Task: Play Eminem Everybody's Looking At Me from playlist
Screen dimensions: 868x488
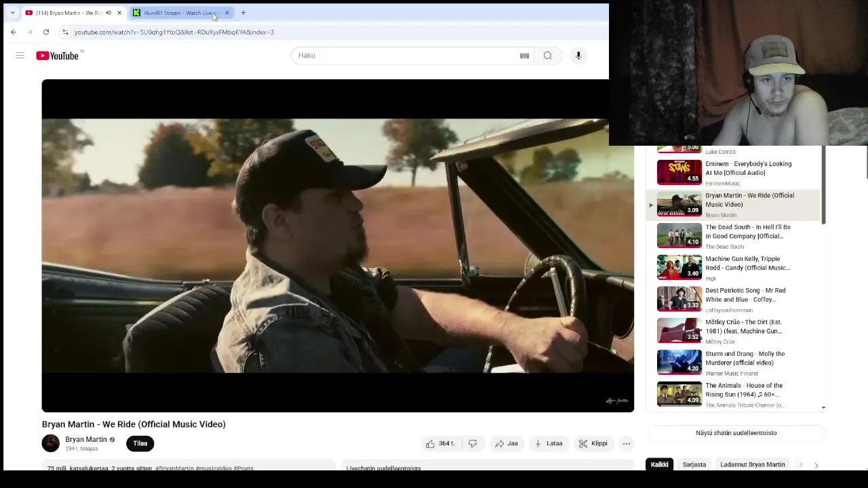Action: pyautogui.click(x=734, y=172)
